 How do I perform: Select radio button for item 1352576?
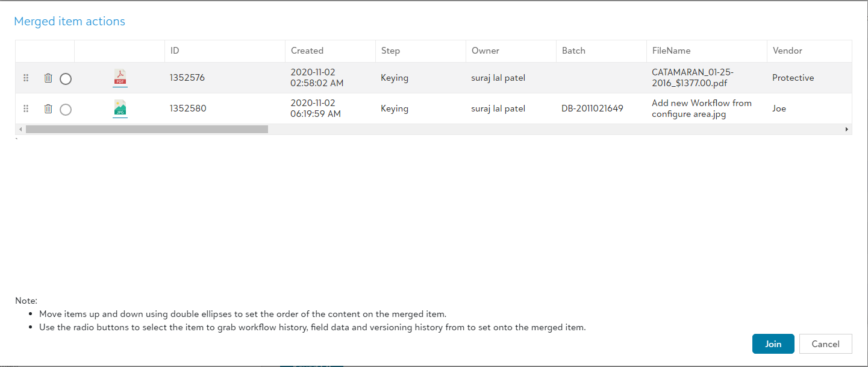pos(66,78)
